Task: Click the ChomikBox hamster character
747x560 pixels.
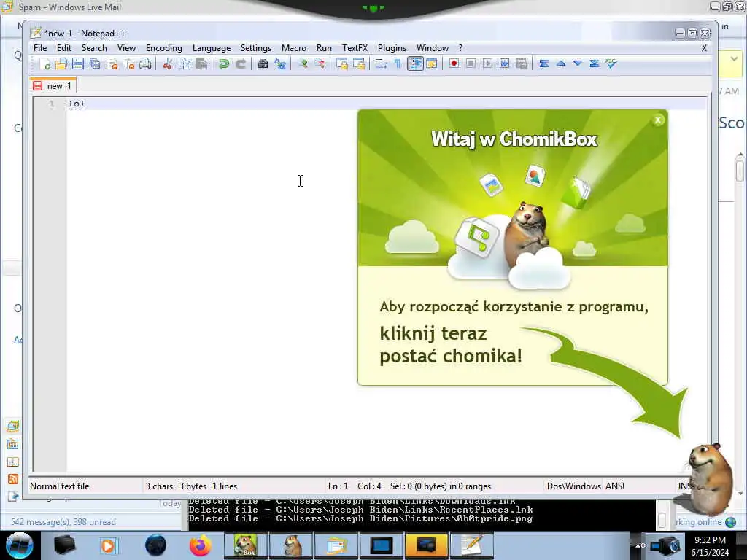Action: [708, 478]
